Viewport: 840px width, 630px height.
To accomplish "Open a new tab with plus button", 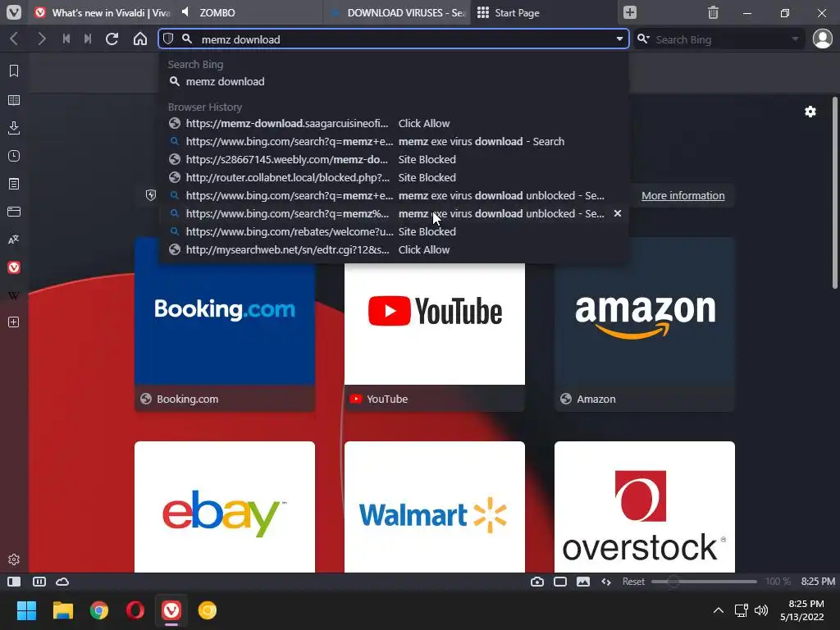I will [x=630, y=12].
